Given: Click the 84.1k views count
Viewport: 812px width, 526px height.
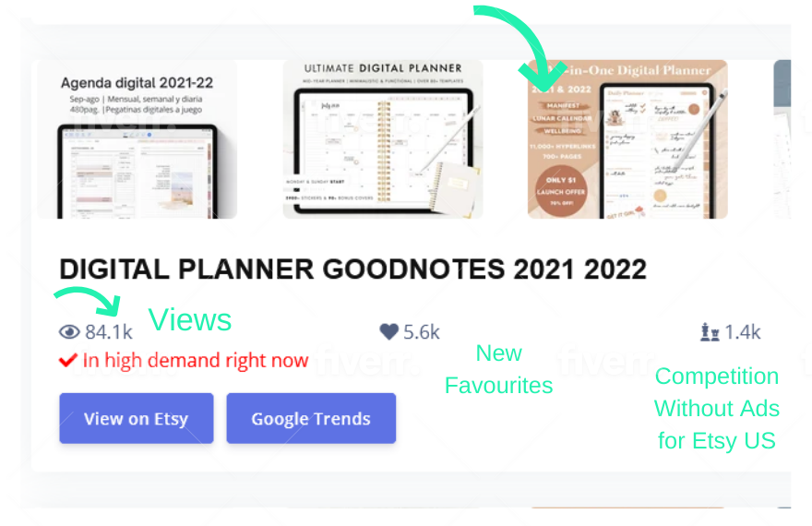Looking at the screenshot, I should (109, 332).
